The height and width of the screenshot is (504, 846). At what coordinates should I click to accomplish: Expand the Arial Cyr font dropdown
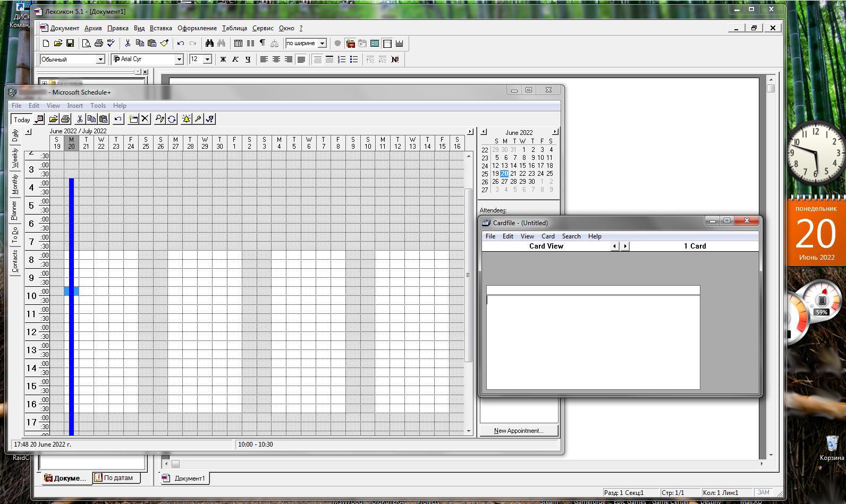tap(179, 59)
